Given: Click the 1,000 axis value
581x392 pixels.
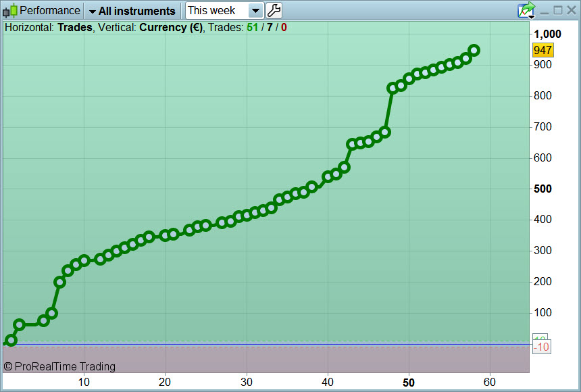Looking at the screenshot, I should coord(547,34).
